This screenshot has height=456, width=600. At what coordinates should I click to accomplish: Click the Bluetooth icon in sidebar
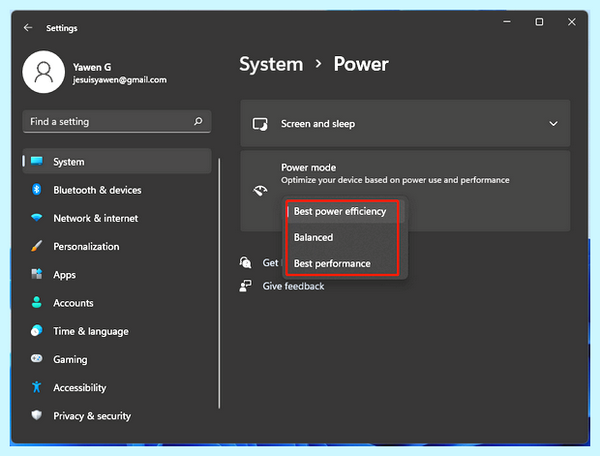point(37,189)
